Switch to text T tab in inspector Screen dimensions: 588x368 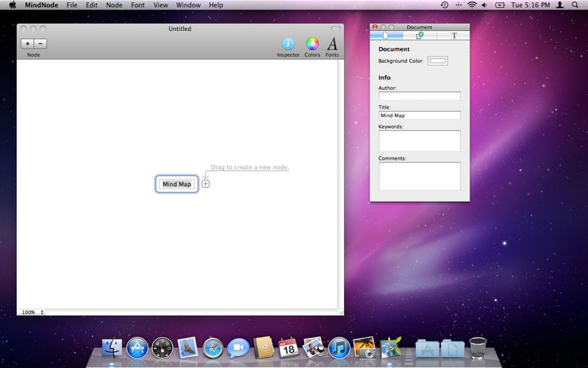click(453, 35)
